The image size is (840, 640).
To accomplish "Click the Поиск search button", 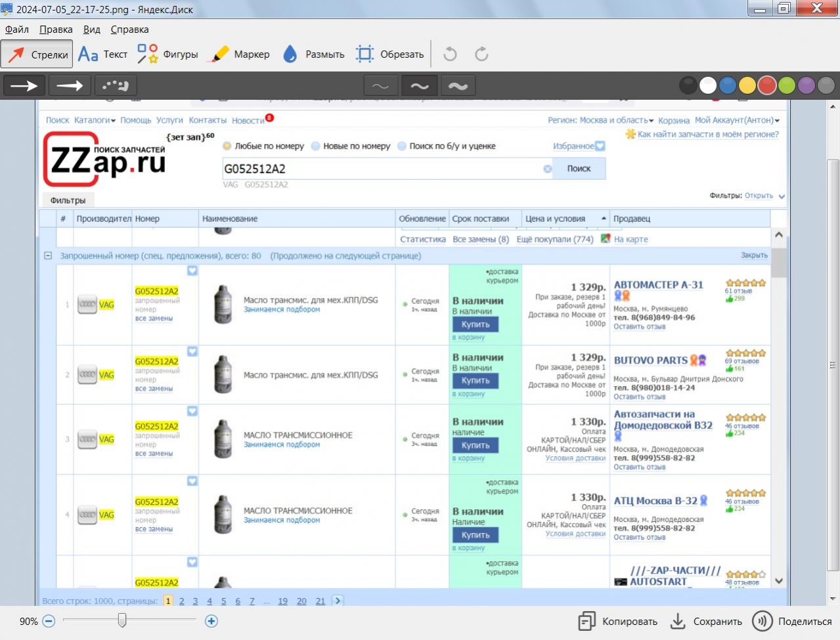I will (x=579, y=169).
